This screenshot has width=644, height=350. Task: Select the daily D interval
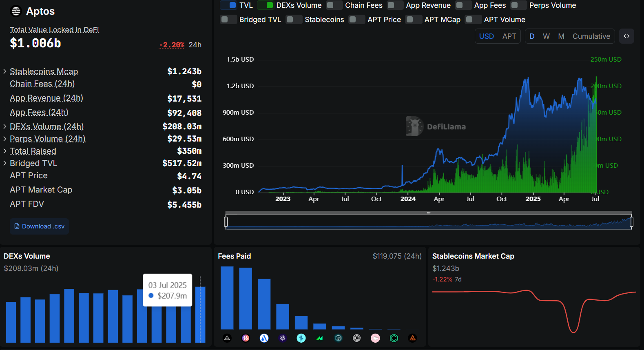[x=532, y=36]
